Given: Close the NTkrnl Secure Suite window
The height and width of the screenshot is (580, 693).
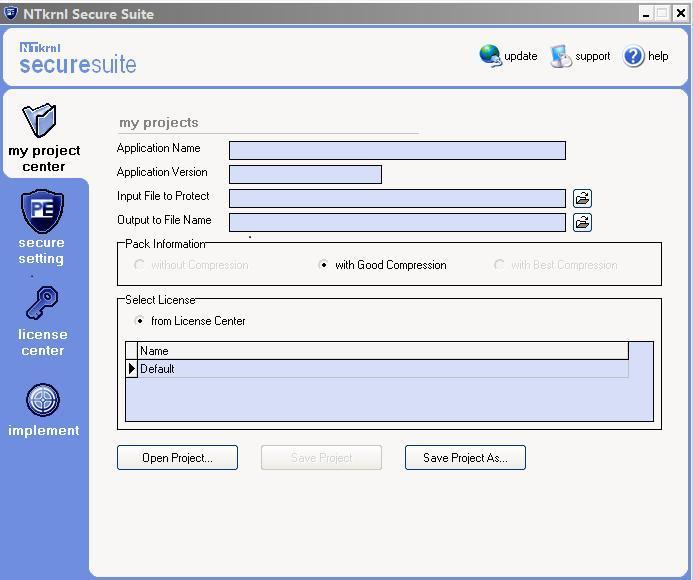Looking at the screenshot, I should click(681, 14).
